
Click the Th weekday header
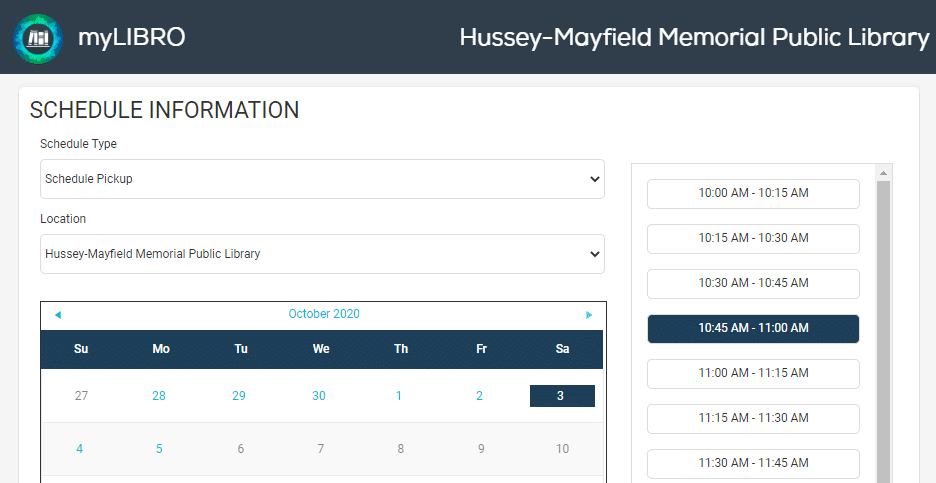[x=401, y=349]
